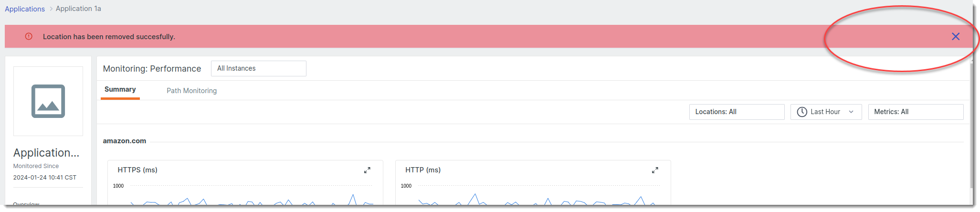
Task: Click the 2024-01-24 10:41 CST timestamp
Action: [x=45, y=178]
